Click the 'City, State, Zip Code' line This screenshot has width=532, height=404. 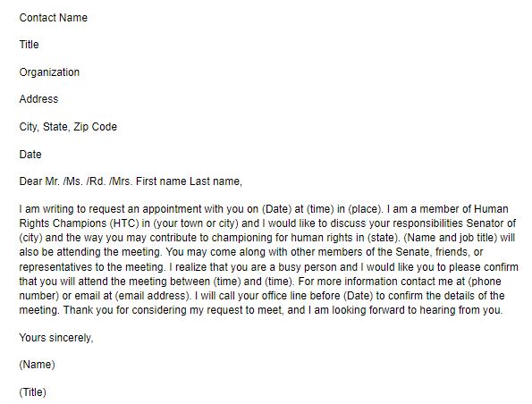pos(68,127)
